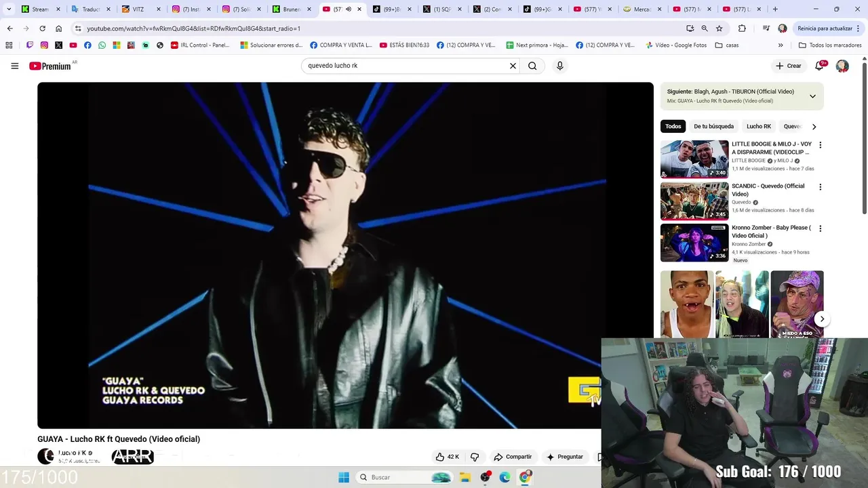The width and height of the screenshot is (868, 488).
Task: Open Chrome zoom magnifier in address bar
Action: [705, 28]
